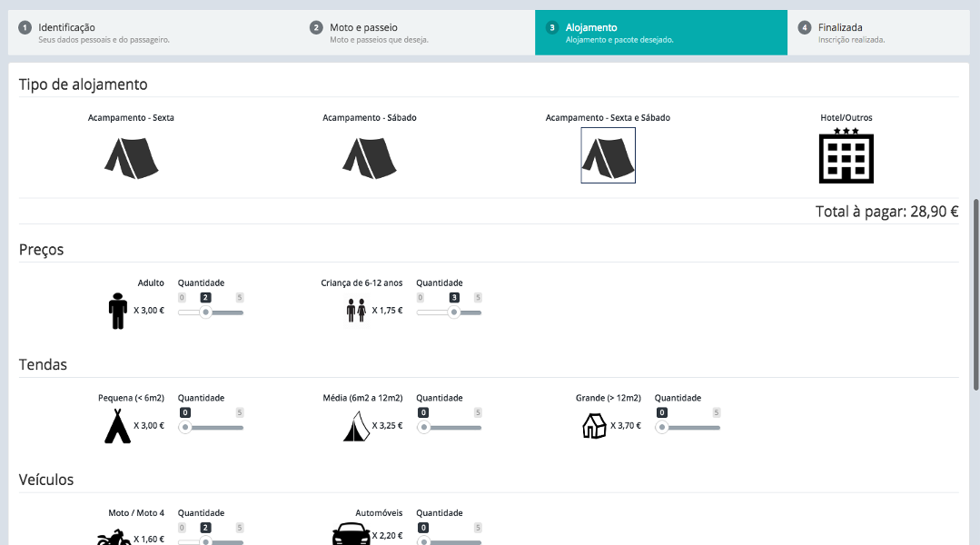Click the Adulto person icon
The width and height of the screenshot is (980, 545).
117,311
